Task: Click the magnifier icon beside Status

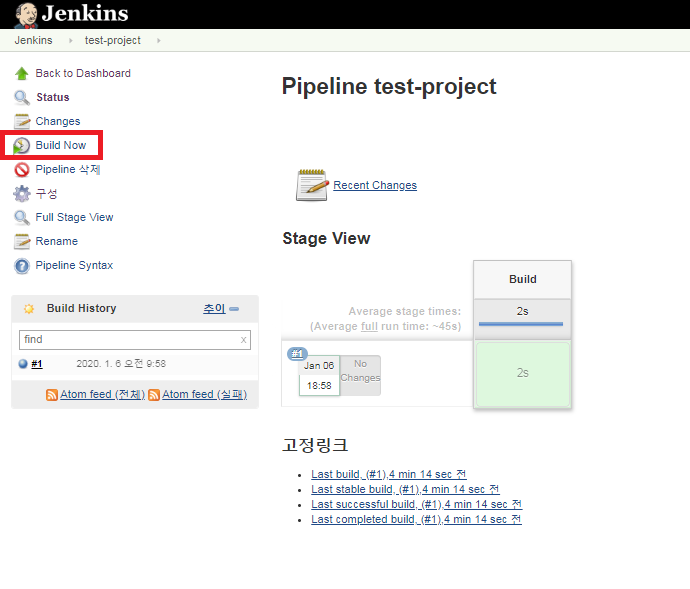Action: [22, 97]
